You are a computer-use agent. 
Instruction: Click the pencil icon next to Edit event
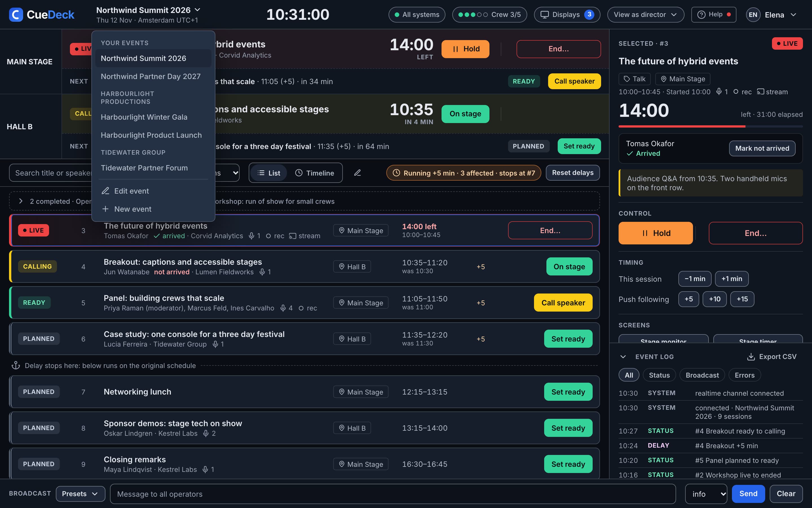(105, 191)
